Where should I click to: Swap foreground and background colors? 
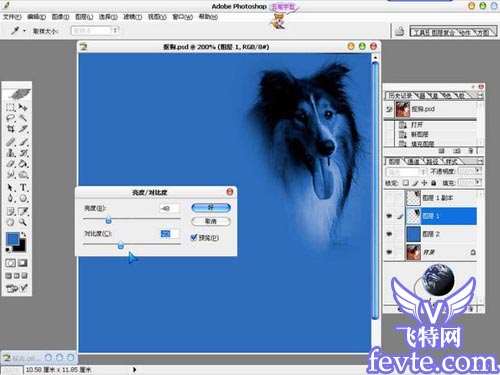coord(23,235)
